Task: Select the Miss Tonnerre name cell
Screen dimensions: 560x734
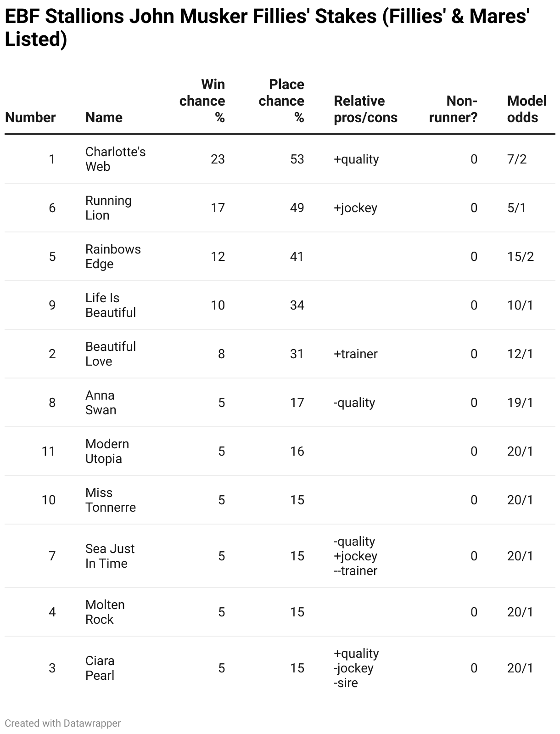Action: [x=111, y=500]
